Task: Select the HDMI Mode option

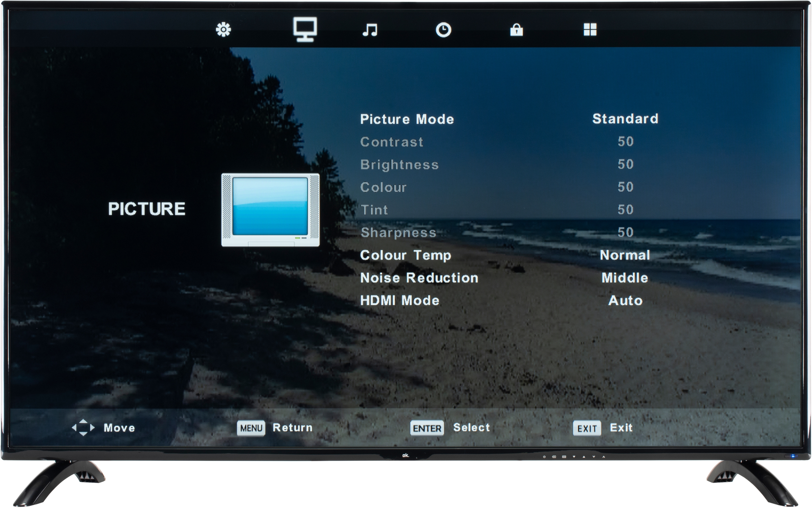Action: (399, 300)
